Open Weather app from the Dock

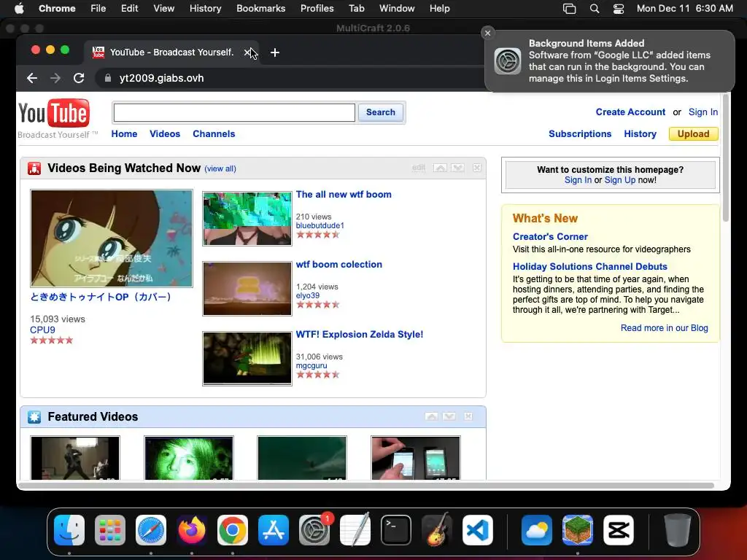click(x=537, y=530)
